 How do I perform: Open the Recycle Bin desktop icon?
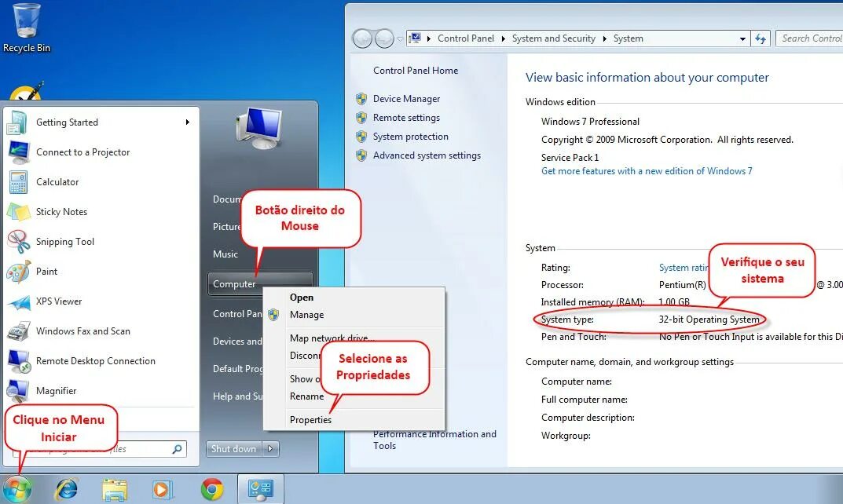(x=27, y=28)
